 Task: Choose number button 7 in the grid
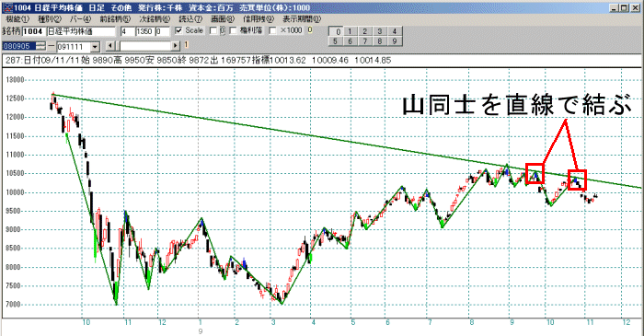pos(364,41)
